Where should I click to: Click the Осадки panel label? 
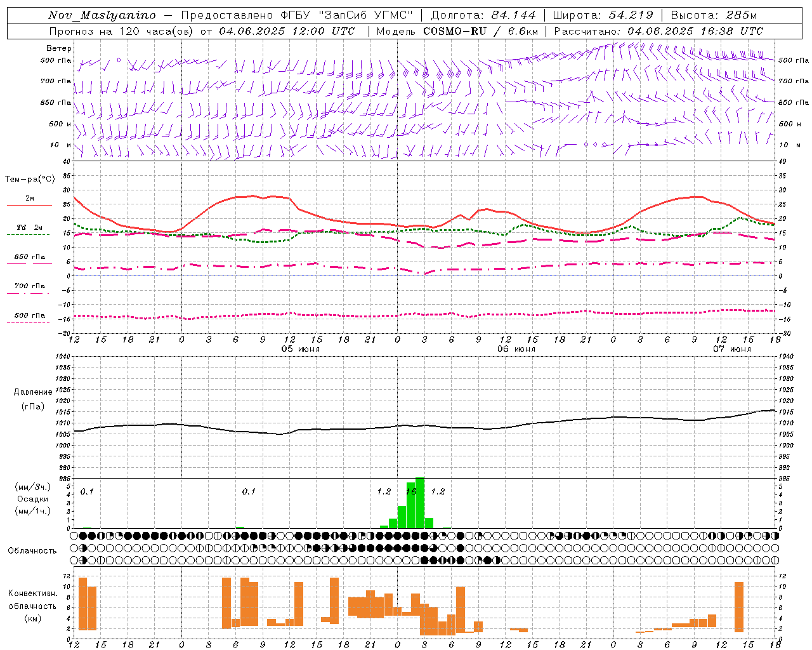click(x=33, y=499)
